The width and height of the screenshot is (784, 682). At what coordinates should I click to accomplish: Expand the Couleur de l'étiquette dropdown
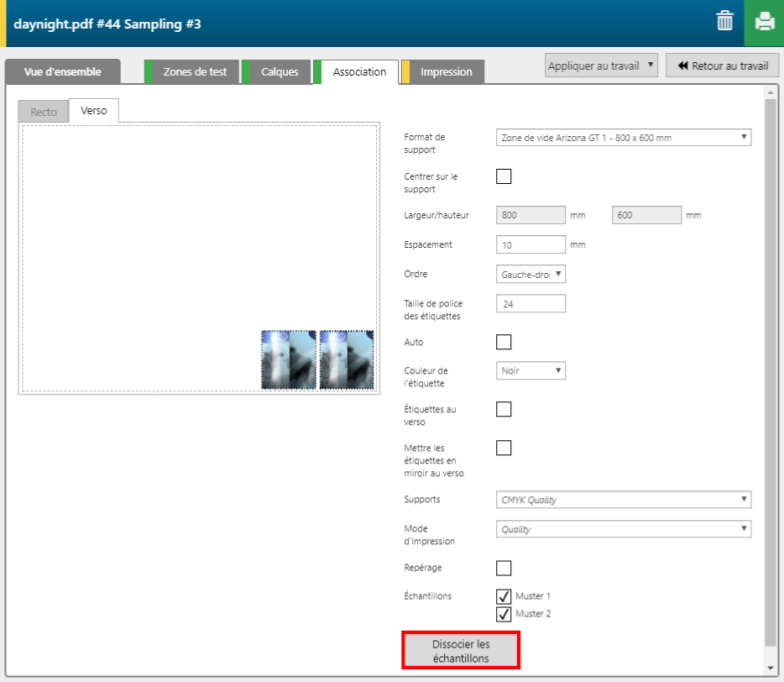pyautogui.click(x=531, y=370)
